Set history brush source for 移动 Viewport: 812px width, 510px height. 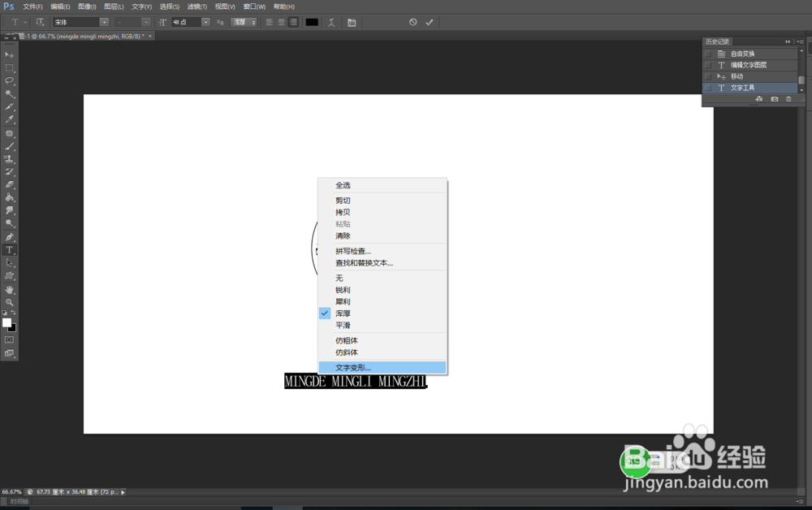pyautogui.click(x=708, y=76)
